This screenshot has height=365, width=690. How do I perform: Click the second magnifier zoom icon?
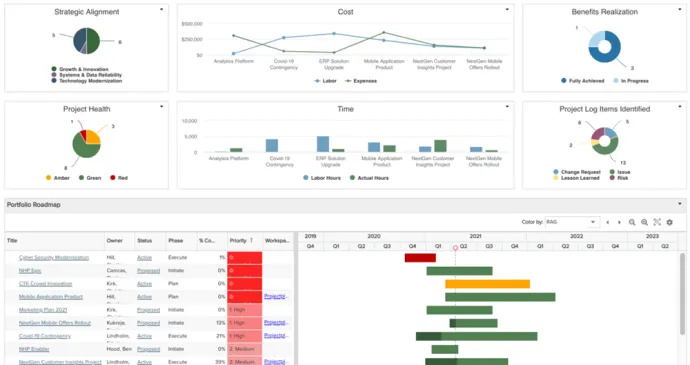pyautogui.click(x=644, y=222)
